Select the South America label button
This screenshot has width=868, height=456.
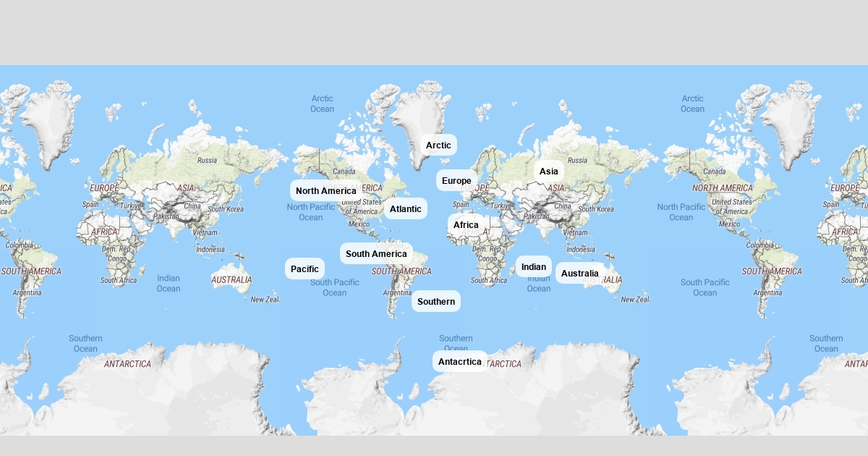point(376,253)
